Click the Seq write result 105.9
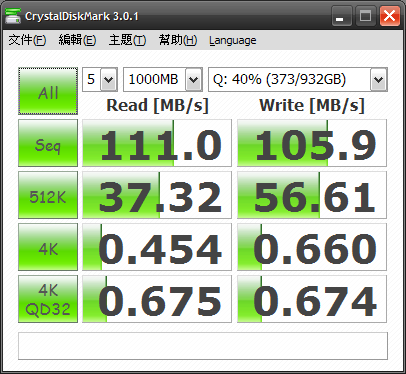 coord(312,143)
